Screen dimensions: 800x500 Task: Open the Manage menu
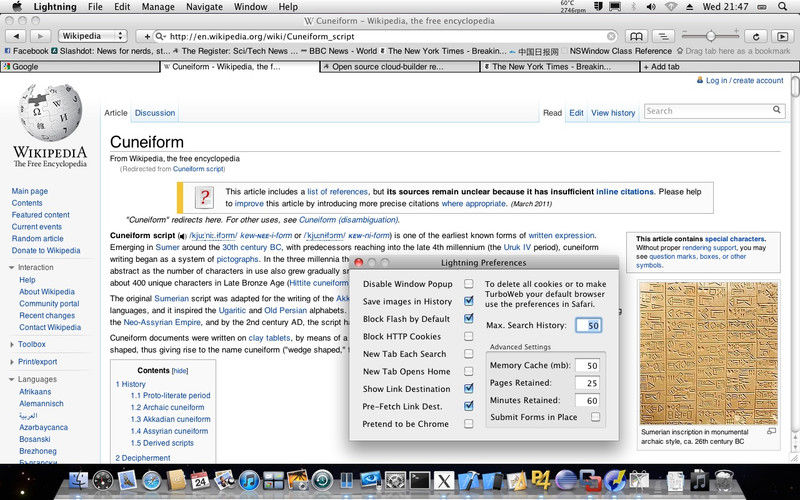coord(158,7)
